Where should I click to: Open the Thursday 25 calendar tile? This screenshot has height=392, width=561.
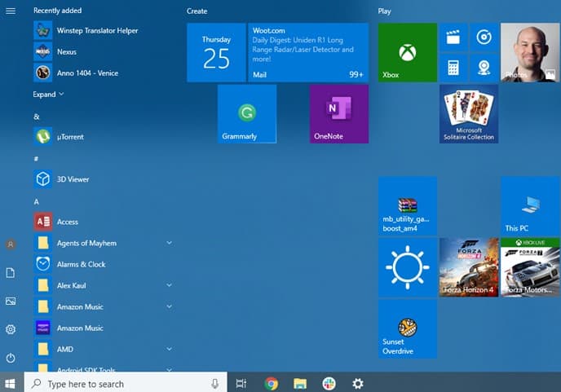(x=216, y=53)
